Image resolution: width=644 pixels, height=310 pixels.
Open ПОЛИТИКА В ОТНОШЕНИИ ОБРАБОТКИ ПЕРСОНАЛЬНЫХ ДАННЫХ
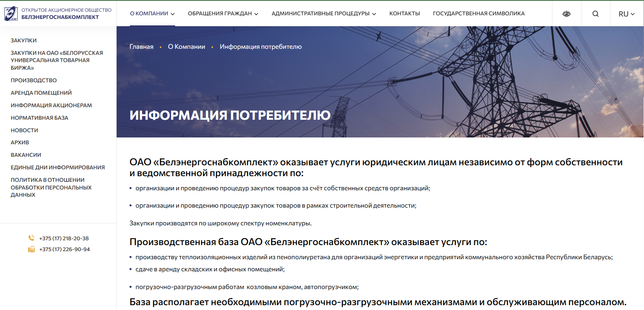(51, 187)
